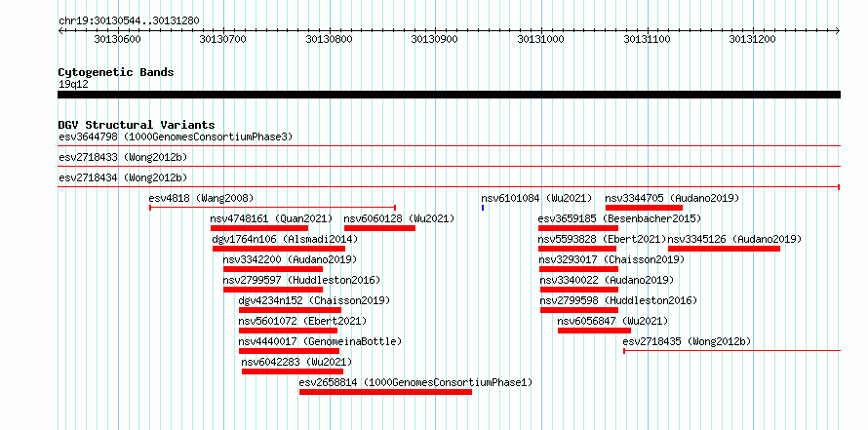Select nsv2799598 (Huddleston2016) label

coord(618,300)
